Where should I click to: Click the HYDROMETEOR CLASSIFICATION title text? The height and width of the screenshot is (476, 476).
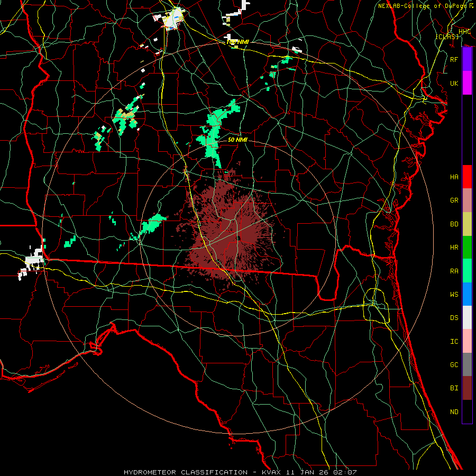point(186,472)
